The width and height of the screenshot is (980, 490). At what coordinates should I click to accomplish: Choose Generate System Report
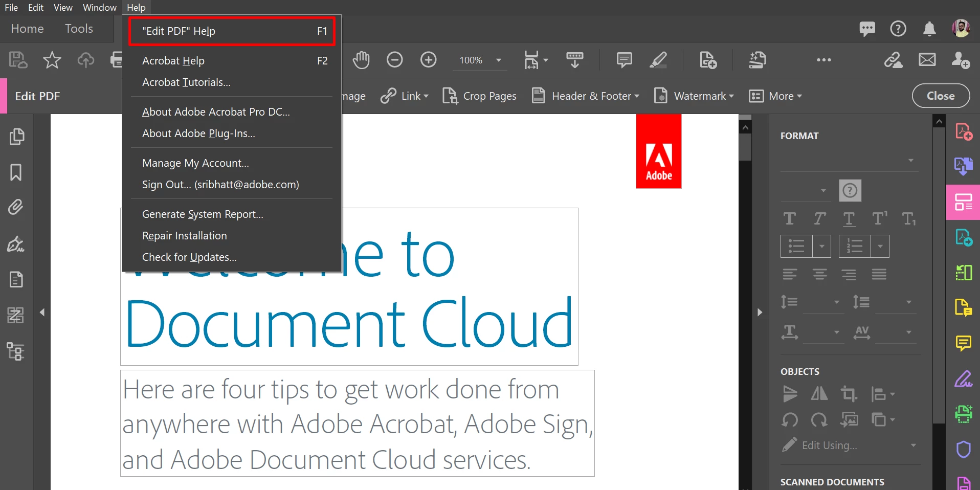(x=232, y=214)
